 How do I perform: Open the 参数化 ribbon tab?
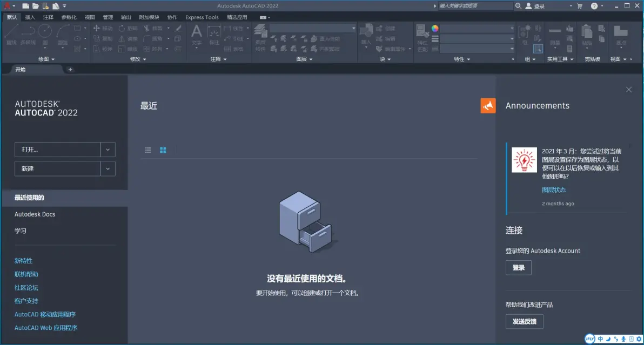point(69,17)
